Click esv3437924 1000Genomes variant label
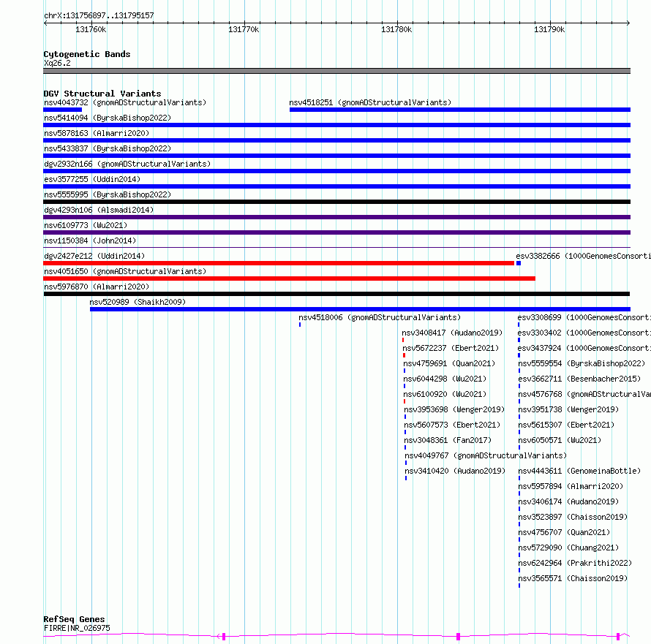Screen dimensions: 651x644 [x=584, y=348]
